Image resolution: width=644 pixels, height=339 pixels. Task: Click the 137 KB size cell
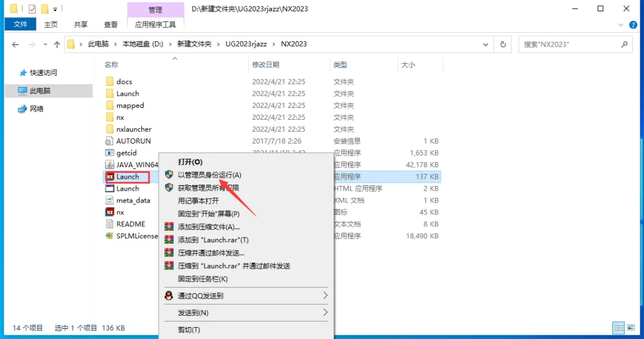(x=427, y=177)
